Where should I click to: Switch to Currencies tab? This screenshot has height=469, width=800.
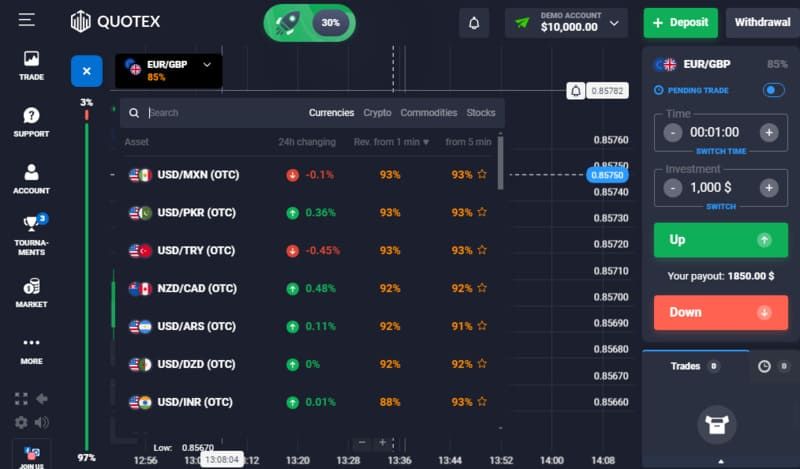click(x=331, y=113)
